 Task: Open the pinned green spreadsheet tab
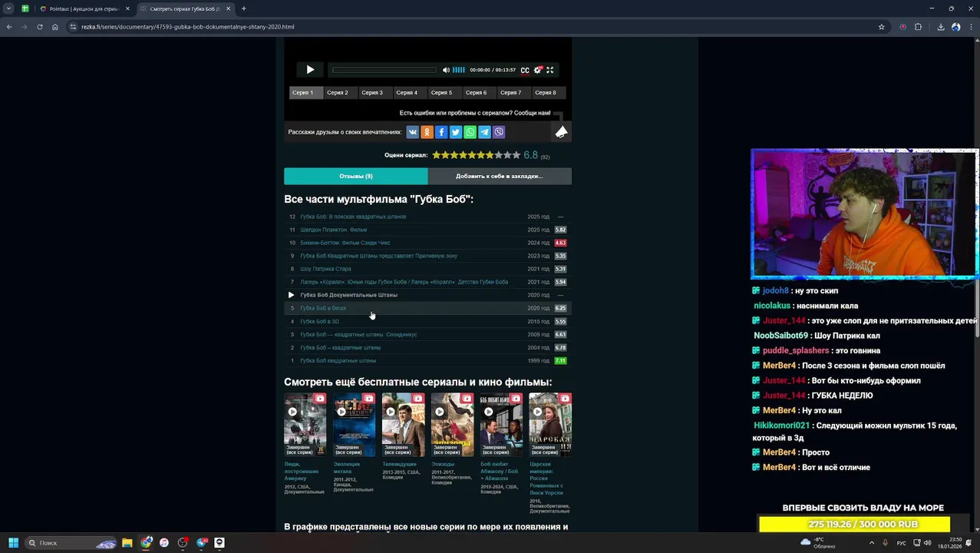(25, 8)
